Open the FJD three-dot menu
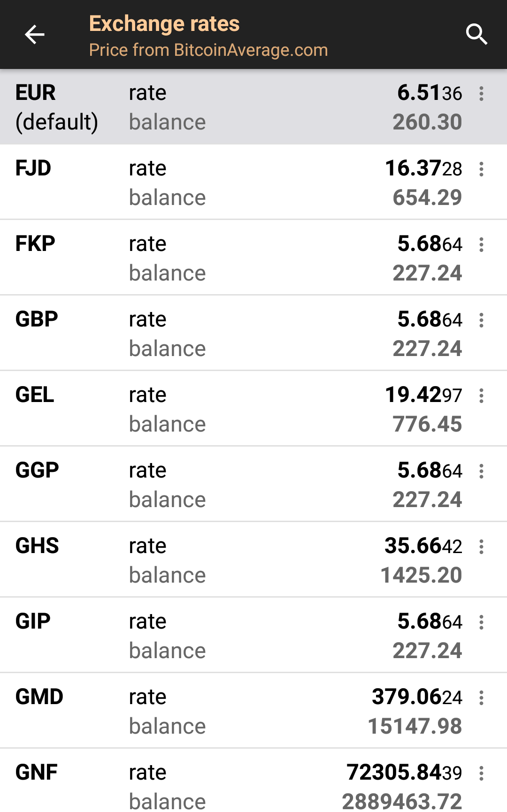507x812 pixels. [x=481, y=169]
